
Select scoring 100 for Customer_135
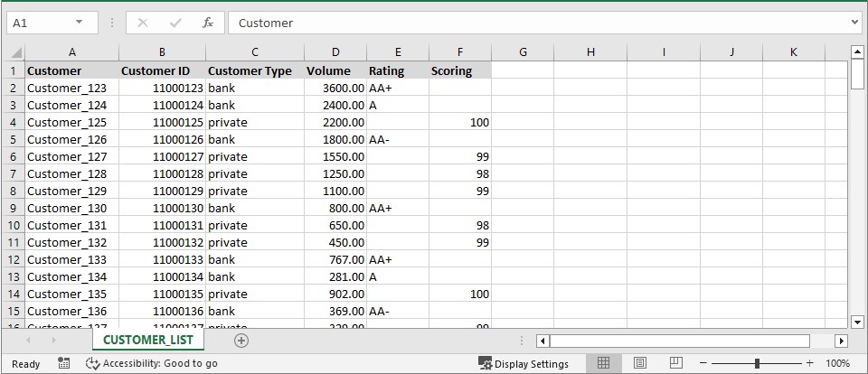click(460, 294)
